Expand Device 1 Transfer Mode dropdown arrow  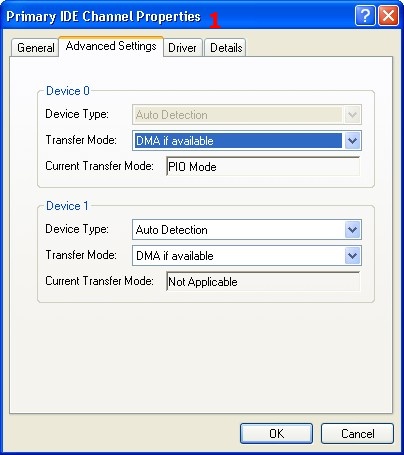[352, 256]
